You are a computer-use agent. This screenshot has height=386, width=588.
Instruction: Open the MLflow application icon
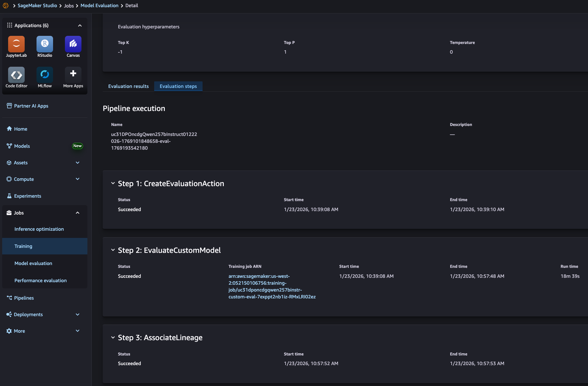tap(45, 75)
